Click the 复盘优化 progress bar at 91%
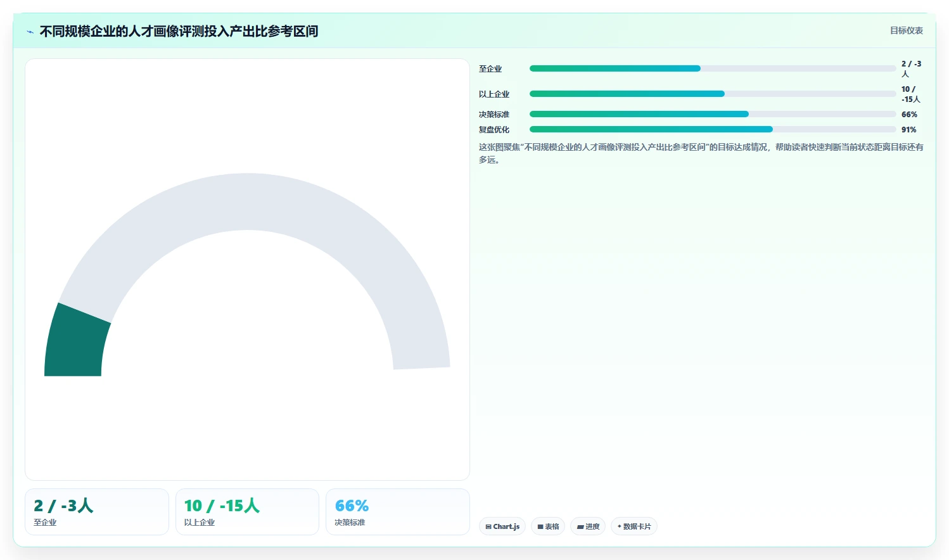Image resolution: width=949 pixels, height=560 pixels. pyautogui.click(x=713, y=129)
